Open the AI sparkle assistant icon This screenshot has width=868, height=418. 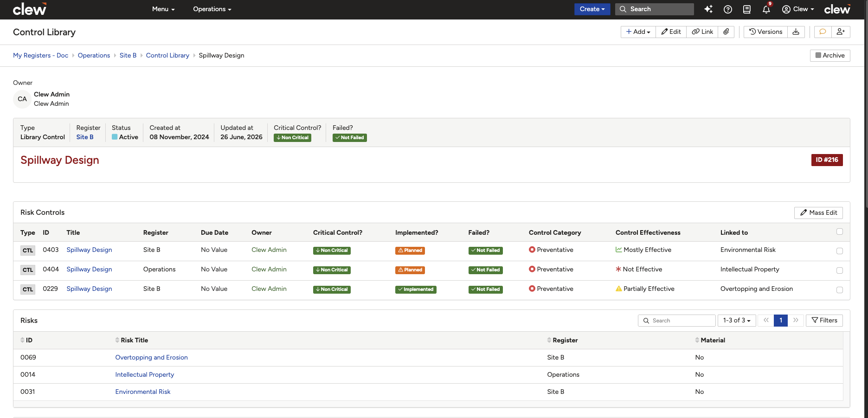pyautogui.click(x=708, y=9)
